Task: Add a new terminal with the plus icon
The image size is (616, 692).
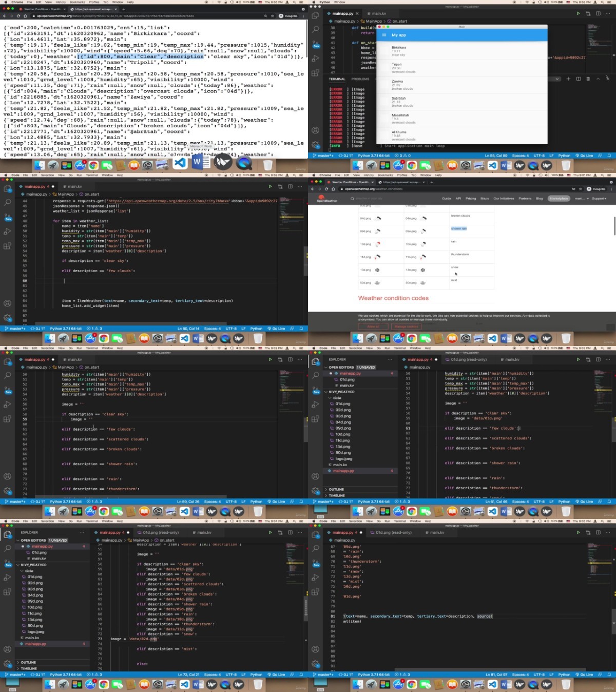Action: tap(568, 79)
